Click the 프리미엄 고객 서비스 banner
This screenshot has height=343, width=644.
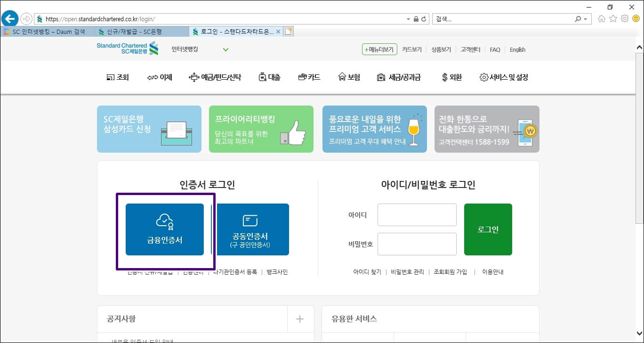[375, 129]
